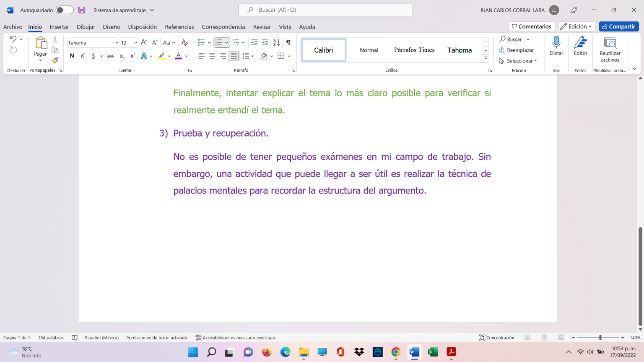This screenshot has height=362, width=644.
Task: Click the Undo arrow icon
Action: coord(13,39)
